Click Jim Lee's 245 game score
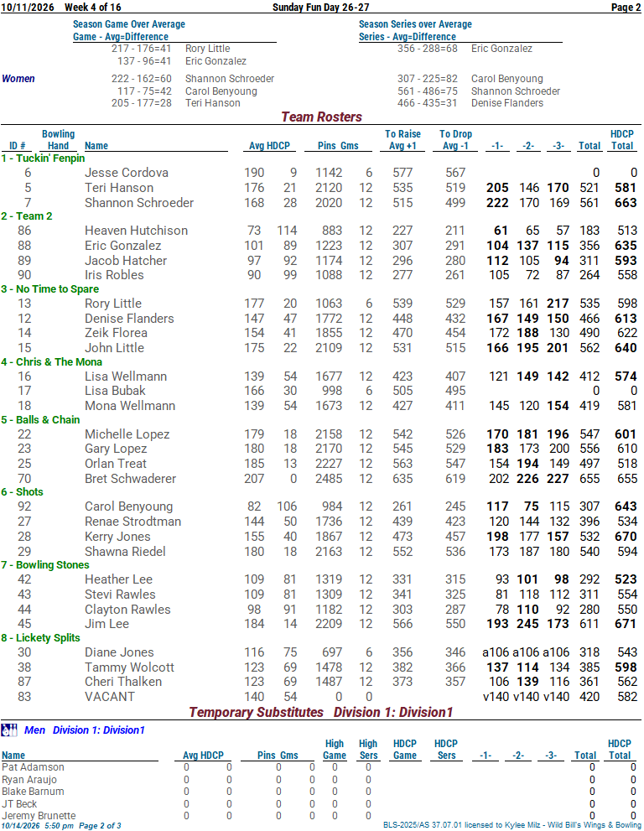Viewport: 644px width, 831px height. [527, 625]
